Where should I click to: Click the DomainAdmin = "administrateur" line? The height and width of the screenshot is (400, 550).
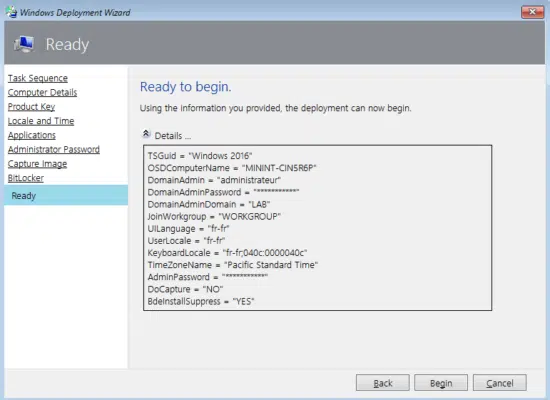(x=214, y=180)
